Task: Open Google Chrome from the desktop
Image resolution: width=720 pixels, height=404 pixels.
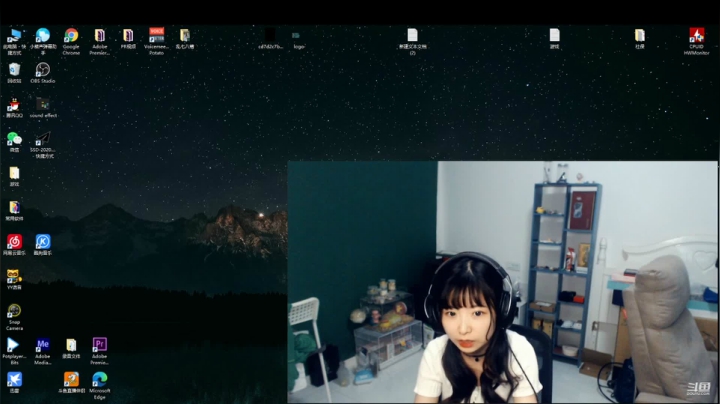Action: [71, 35]
